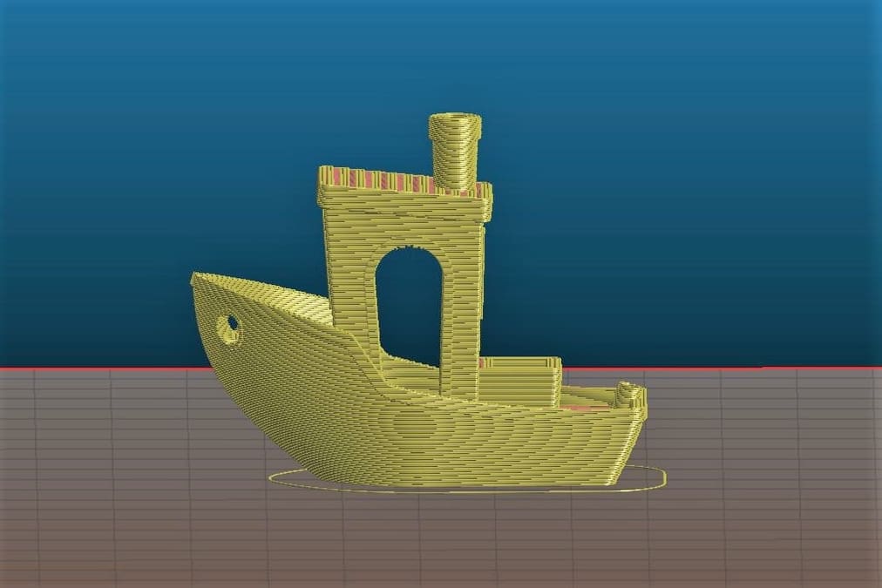Click the chimney's top opening on the boat
882x588 pixels.
coord(456,120)
